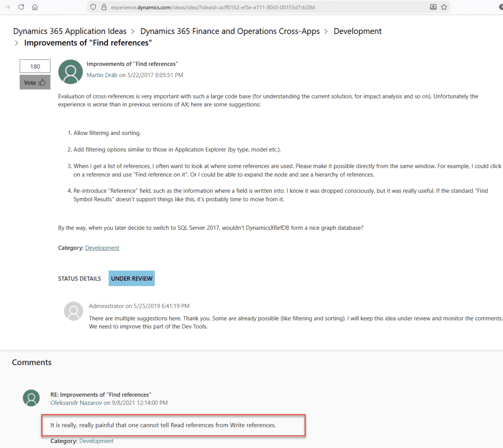Open Oleksandr Nazarov's profile link
503x448 pixels.
(76, 403)
